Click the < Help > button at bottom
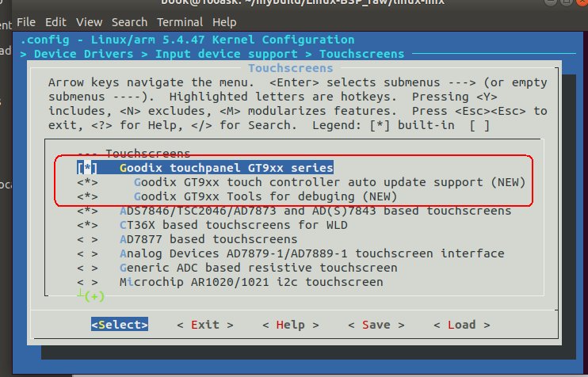The width and height of the screenshot is (588, 377). click(291, 325)
